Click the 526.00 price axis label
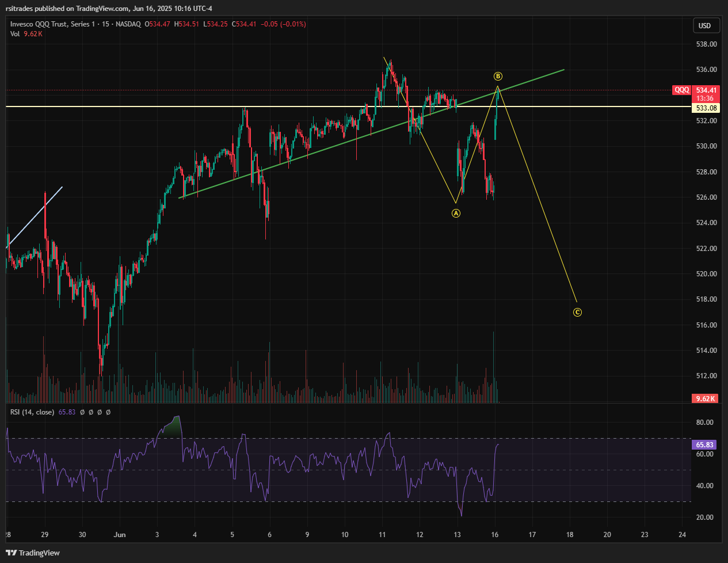This screenshot has width=728, height=563. (706, 197)
